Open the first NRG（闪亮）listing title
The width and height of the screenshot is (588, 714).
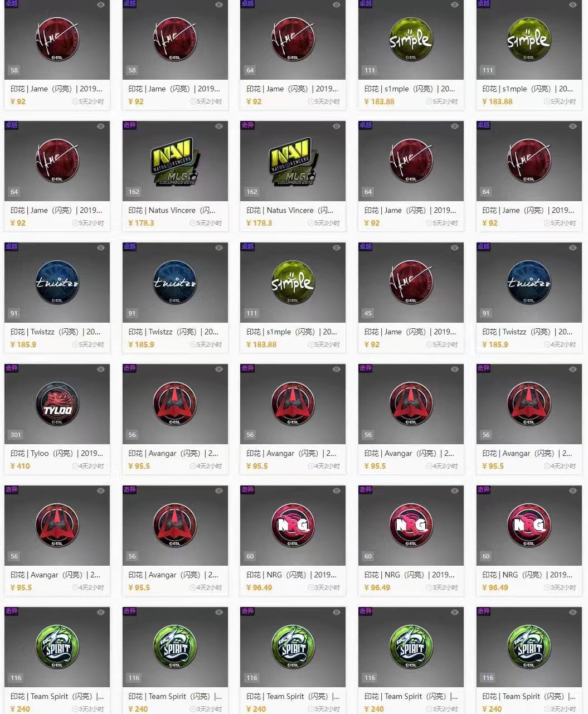pos(291,575)
